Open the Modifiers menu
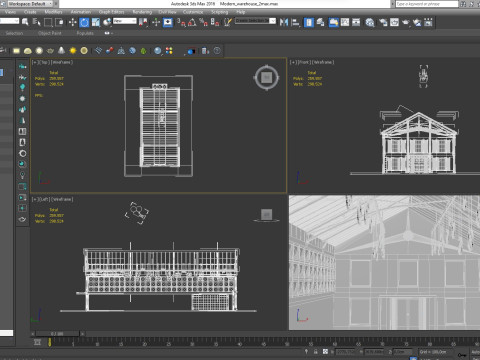 (x=53, y=12)
